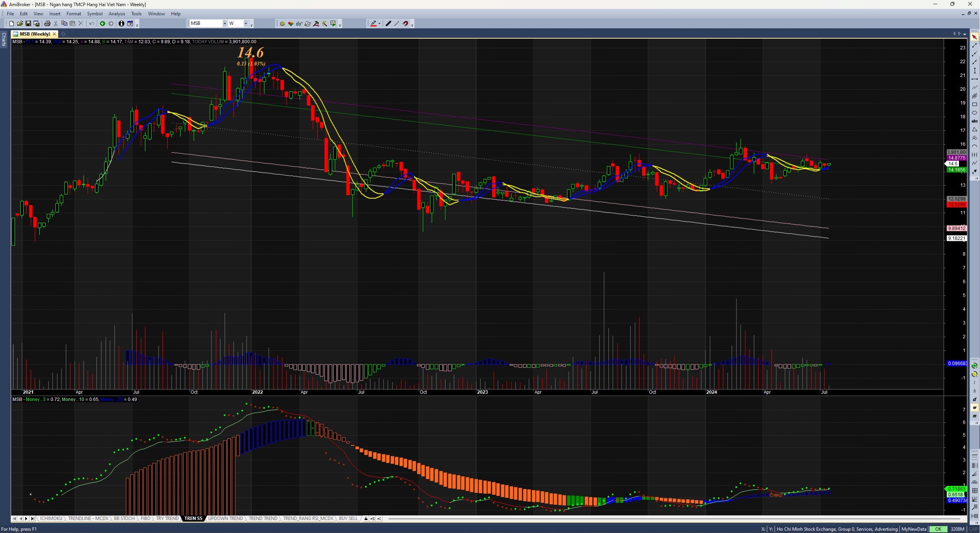
Task: Switch to hourly interval 'h' button
Action: point(974,391)
